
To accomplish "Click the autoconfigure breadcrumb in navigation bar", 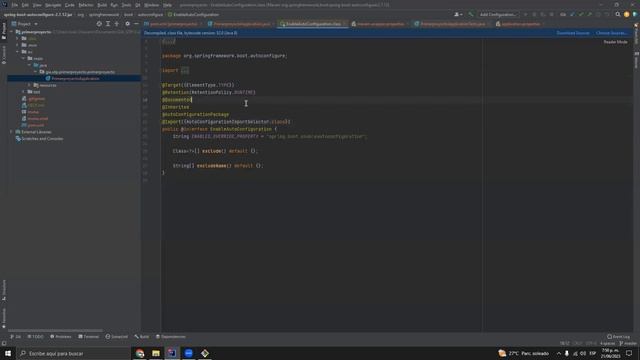I will tap(150, 15).
